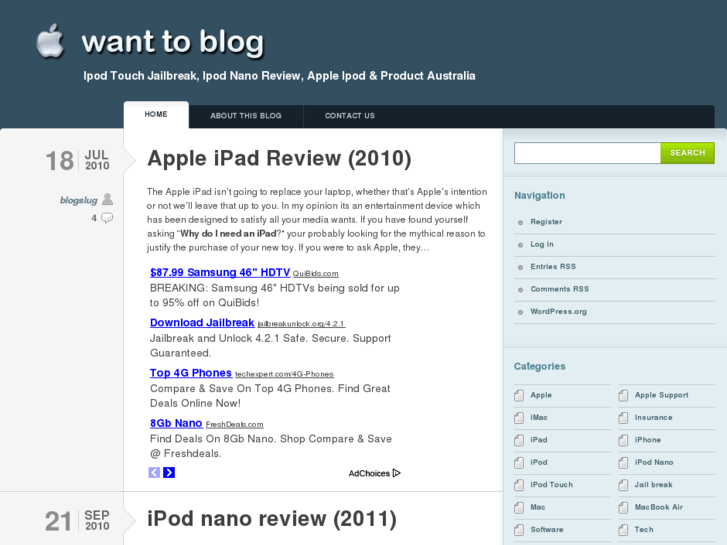Open the AdChoices text link
The width and height of the screenshot is (727, 545).
tap(369, 474)
